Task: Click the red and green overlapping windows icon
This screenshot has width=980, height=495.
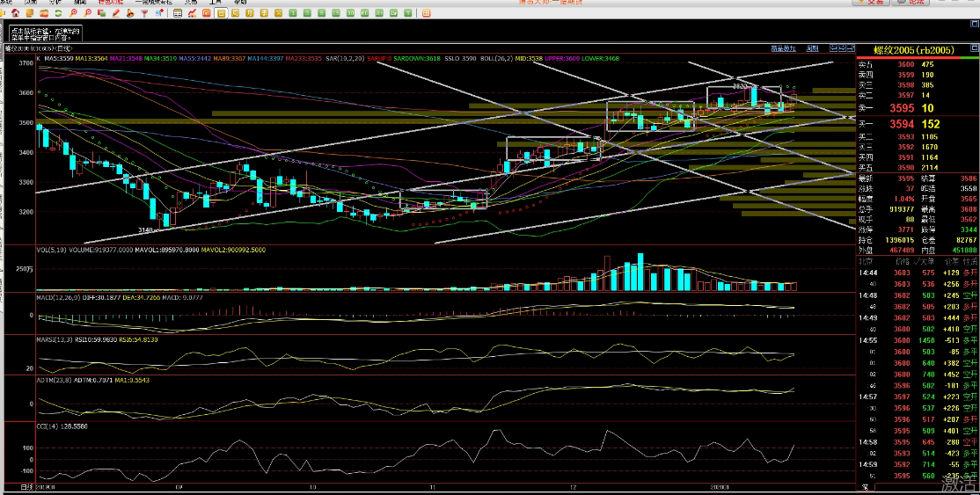Action: 101,12
